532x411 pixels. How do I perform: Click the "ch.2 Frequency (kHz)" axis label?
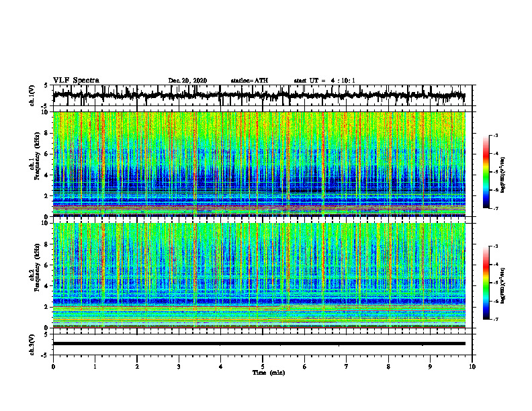pyautogui.click(x=34, y=267)
